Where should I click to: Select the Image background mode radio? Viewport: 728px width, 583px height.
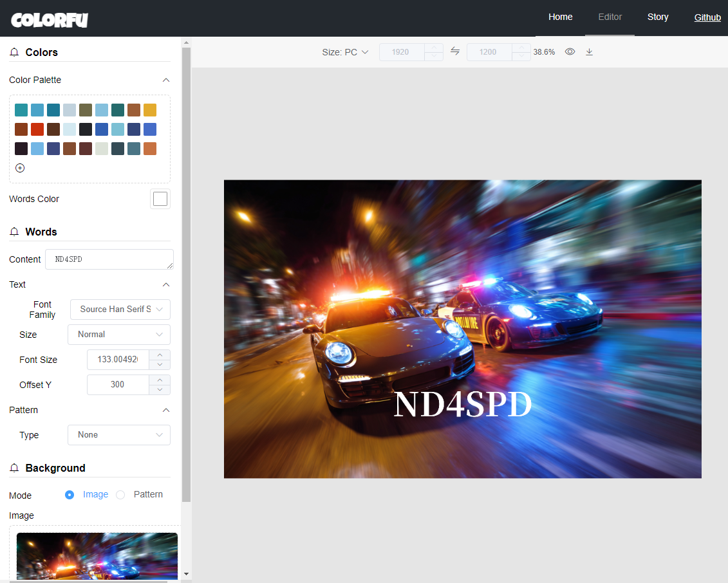click(x=70, y=495)
